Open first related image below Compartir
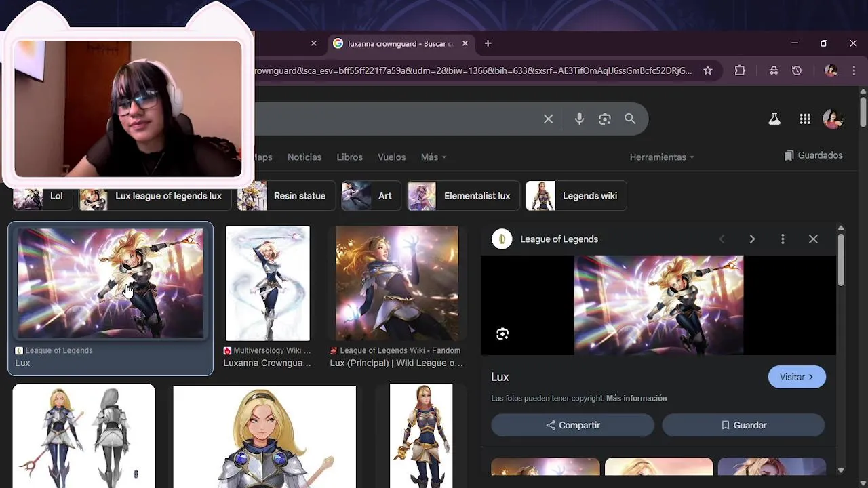 coord(545,466)
